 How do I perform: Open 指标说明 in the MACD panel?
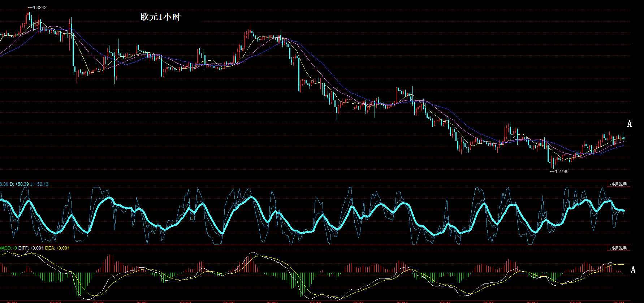(618, 248)
